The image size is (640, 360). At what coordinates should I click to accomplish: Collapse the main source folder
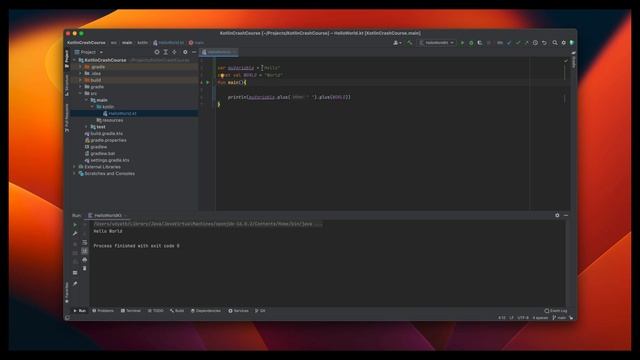tap(87, 100)
